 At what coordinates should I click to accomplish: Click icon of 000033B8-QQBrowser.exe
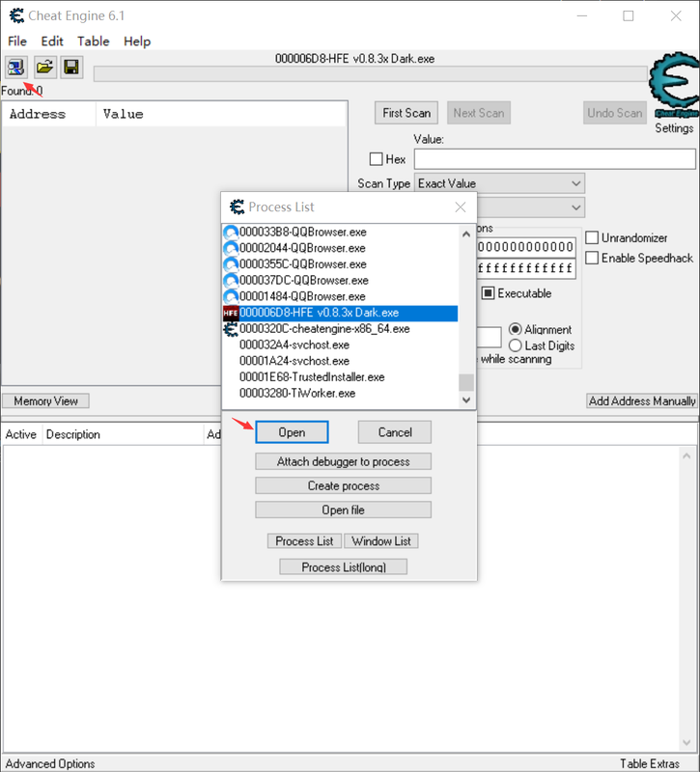click(231, 232)
